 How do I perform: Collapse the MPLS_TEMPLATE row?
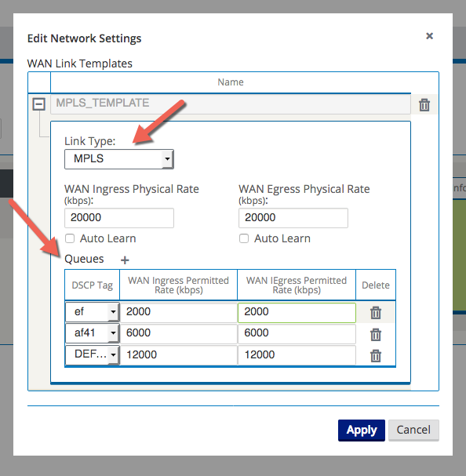[x=39, y=104]
